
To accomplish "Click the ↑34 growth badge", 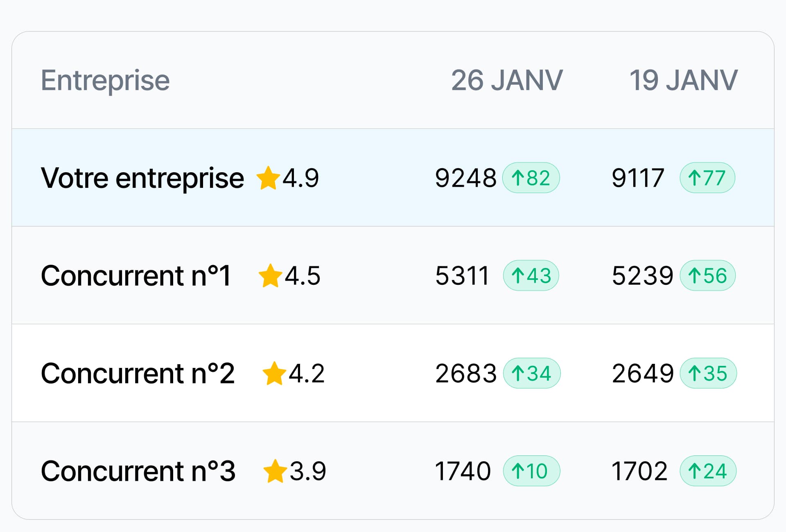I will (x=531, y=373).
